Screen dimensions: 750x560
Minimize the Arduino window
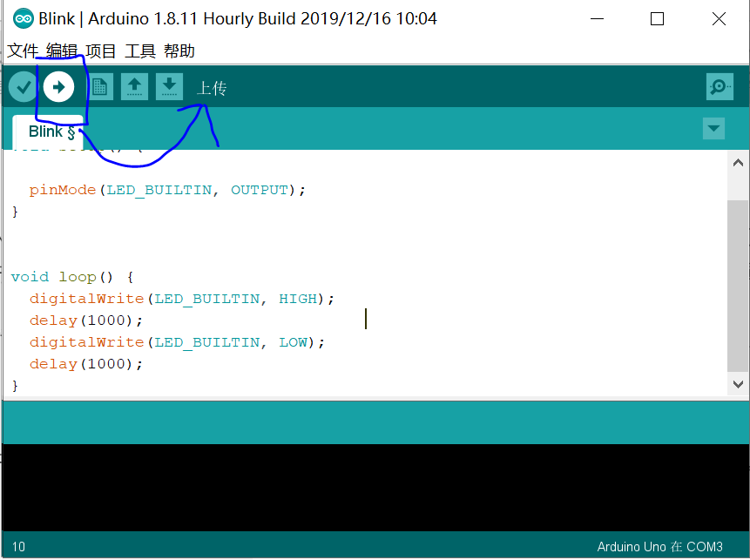[x=597, y=19]
